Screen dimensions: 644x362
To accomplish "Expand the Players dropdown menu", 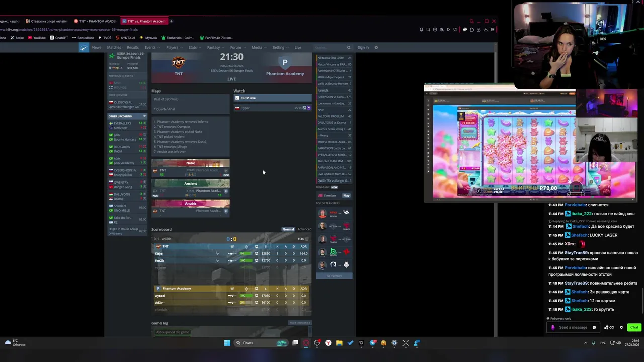I will click(x=174, y=47).
